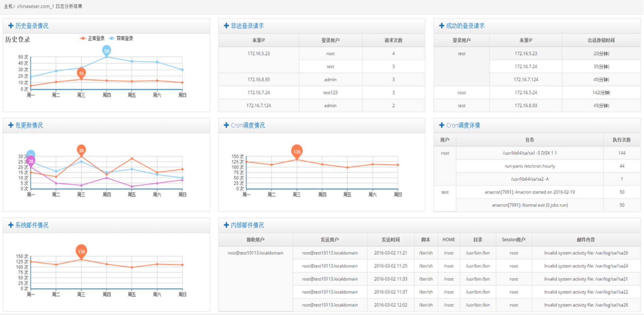Click the 142(分钟) session duration cell
The image size is (644, 315).
601,93
